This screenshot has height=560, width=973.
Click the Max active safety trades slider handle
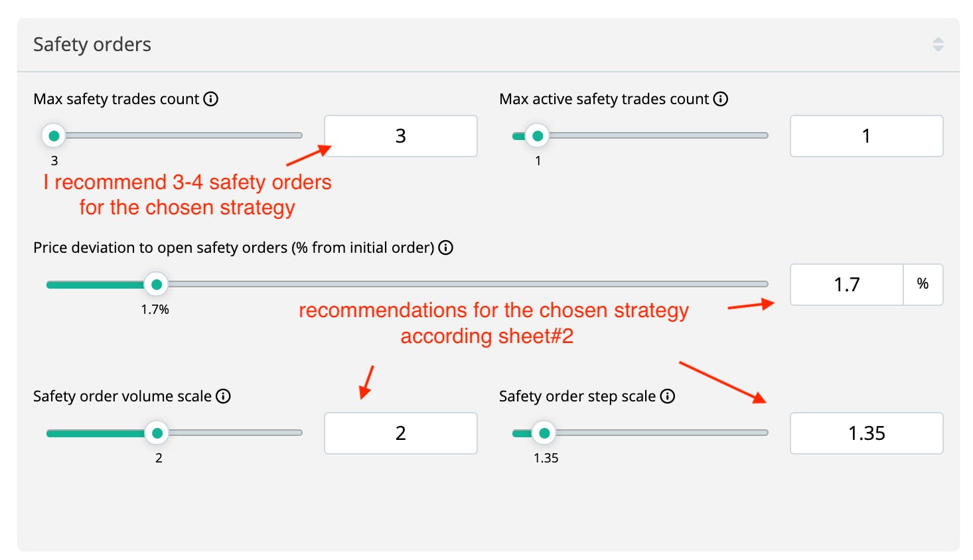(538, 136)
